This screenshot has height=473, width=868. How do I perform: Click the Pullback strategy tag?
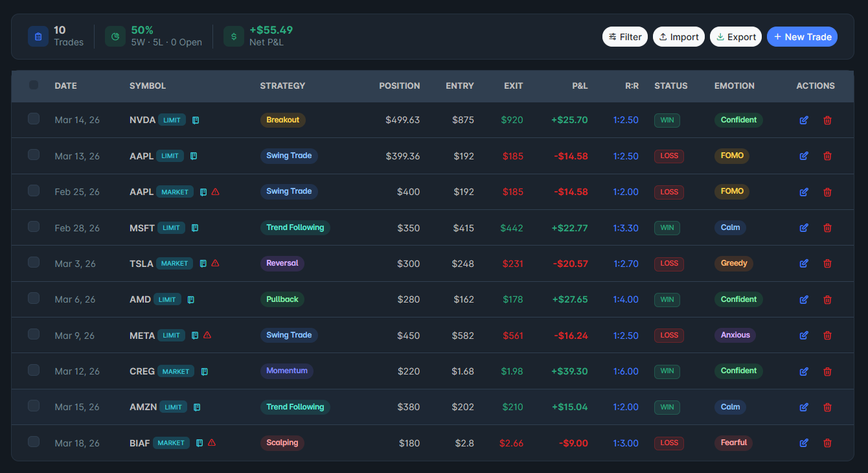(282, 299)
